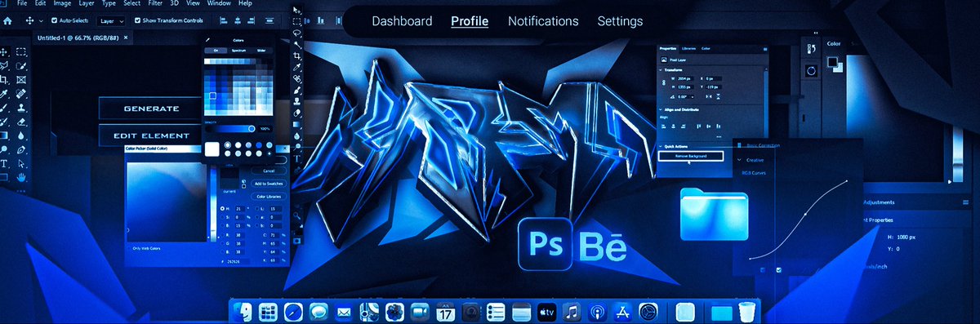Screen dimensions: 980x324
Task: Collapse the Transform section in Properties
Action: tap(661, 70)
